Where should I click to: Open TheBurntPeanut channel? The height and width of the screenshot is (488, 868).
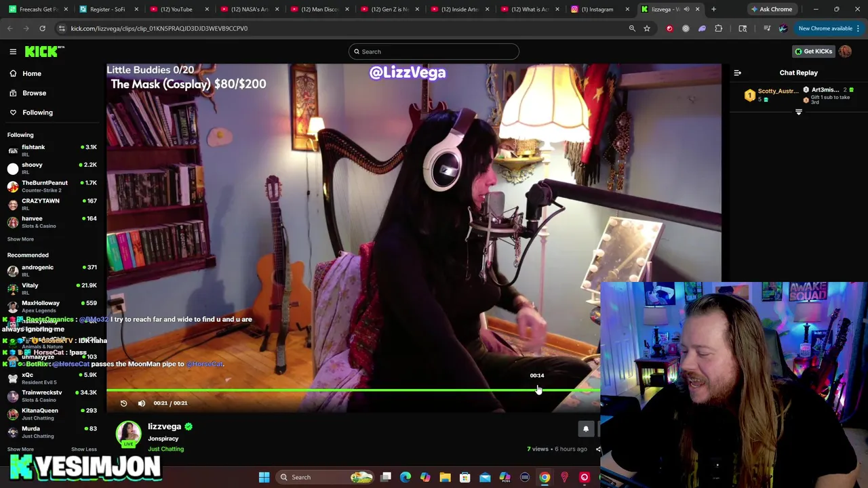[x=53, y=186]
